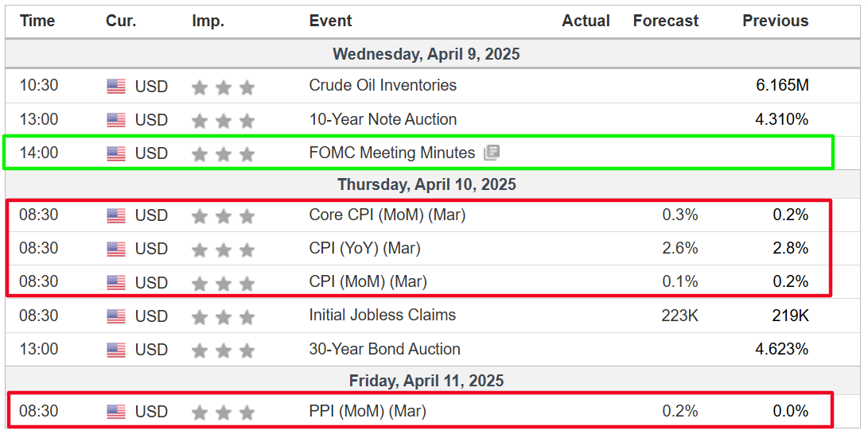The height and width of the screenshot is (434, 868).
Task: Click the Forecast column header
Action: [666, 21]
